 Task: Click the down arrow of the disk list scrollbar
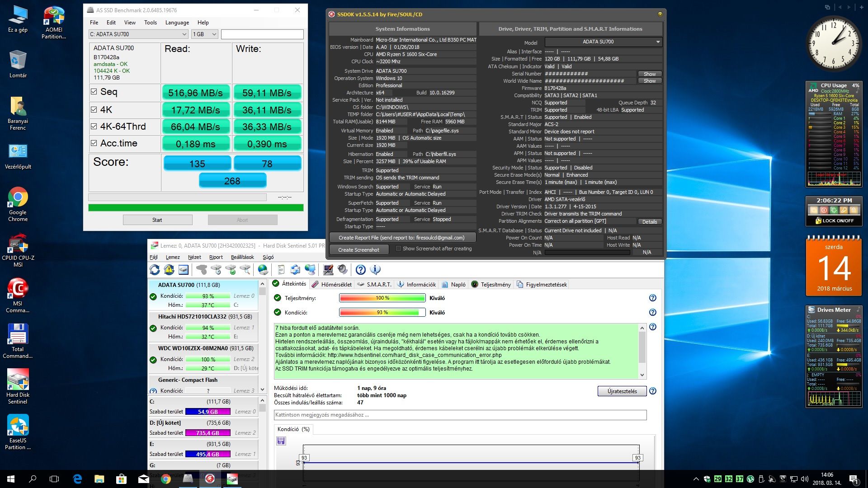pos(262,390)
